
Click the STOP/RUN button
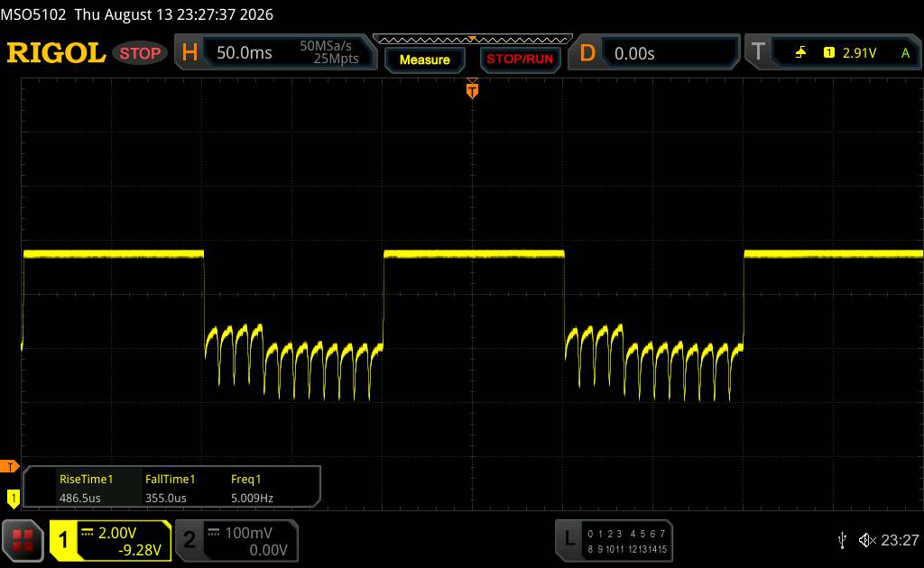tap(520, 60)
